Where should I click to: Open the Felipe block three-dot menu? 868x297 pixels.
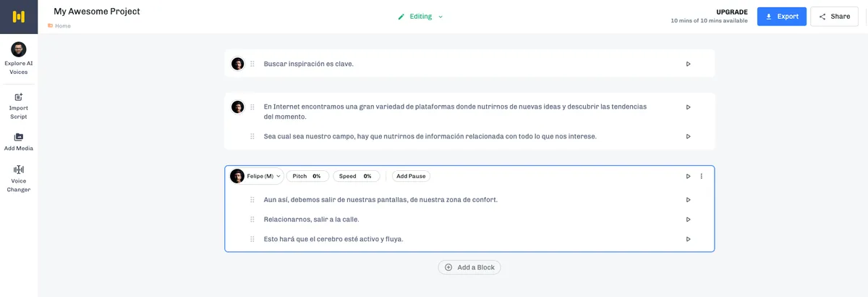(701, 176)
